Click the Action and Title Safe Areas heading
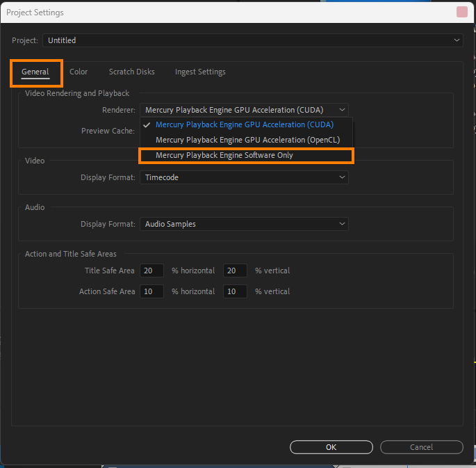This screenshot has height=468, width=476. tap(70, 254)
